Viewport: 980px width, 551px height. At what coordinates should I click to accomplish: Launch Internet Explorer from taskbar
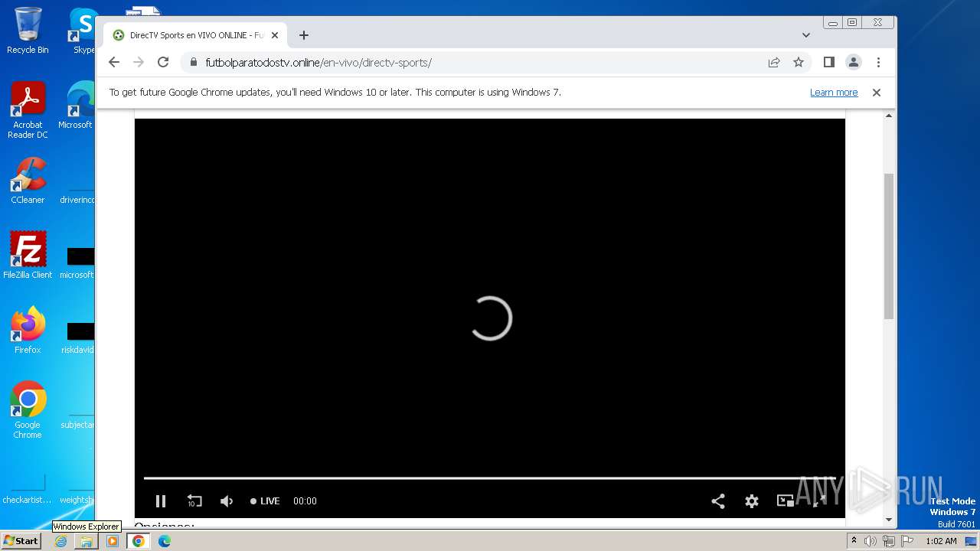[x=61, y=541]
